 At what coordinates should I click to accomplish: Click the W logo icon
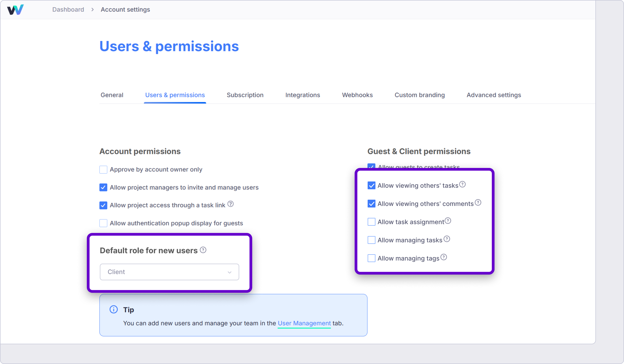(x=15, y=10)
